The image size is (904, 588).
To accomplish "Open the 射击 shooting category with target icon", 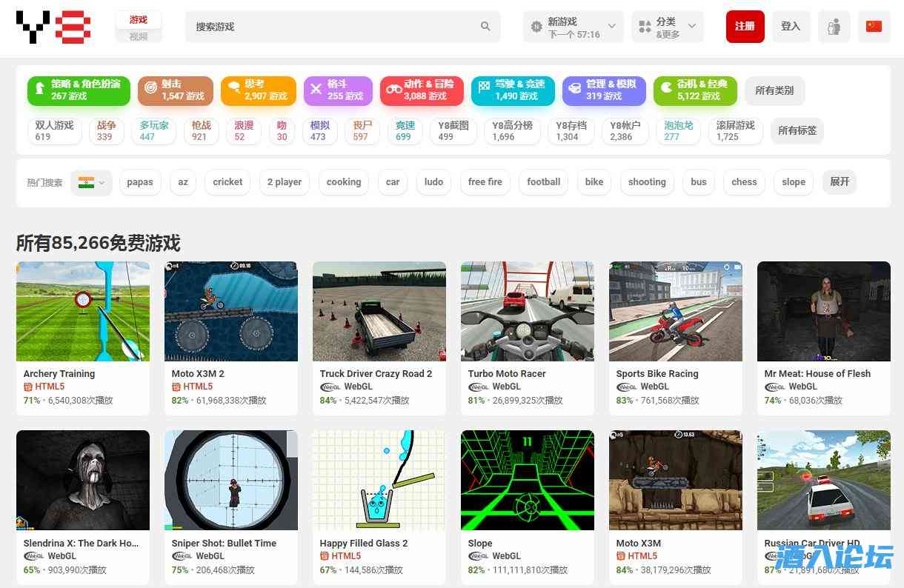I will pos(175,90).
